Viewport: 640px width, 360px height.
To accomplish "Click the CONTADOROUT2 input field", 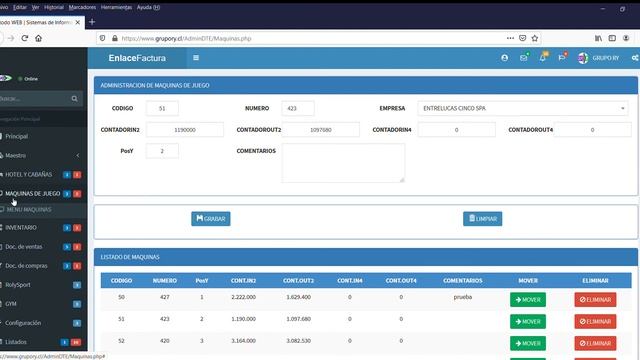I will coord(321,130).
